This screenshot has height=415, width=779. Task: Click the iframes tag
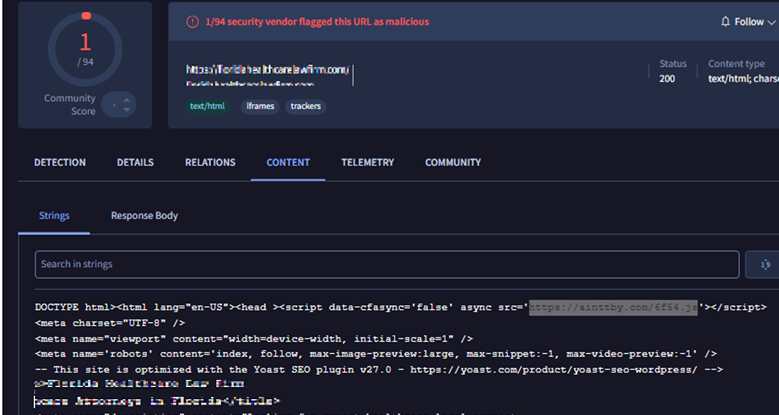[x=260, y=106]
